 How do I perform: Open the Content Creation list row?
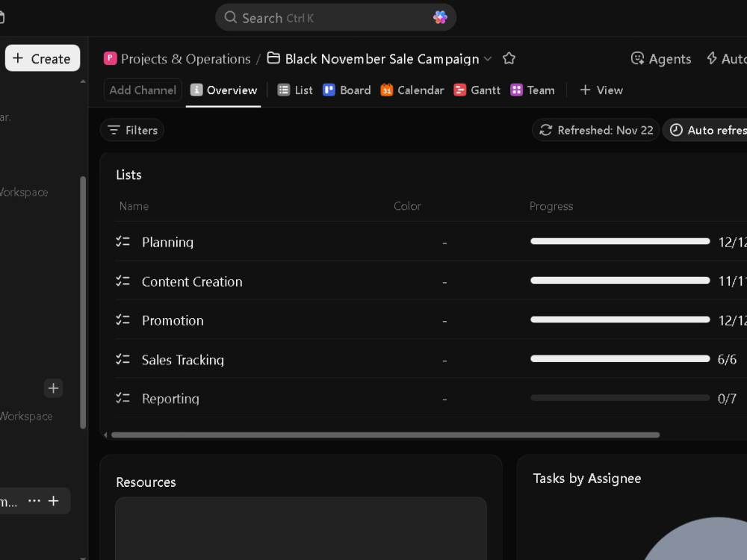[x=431, y=281]
